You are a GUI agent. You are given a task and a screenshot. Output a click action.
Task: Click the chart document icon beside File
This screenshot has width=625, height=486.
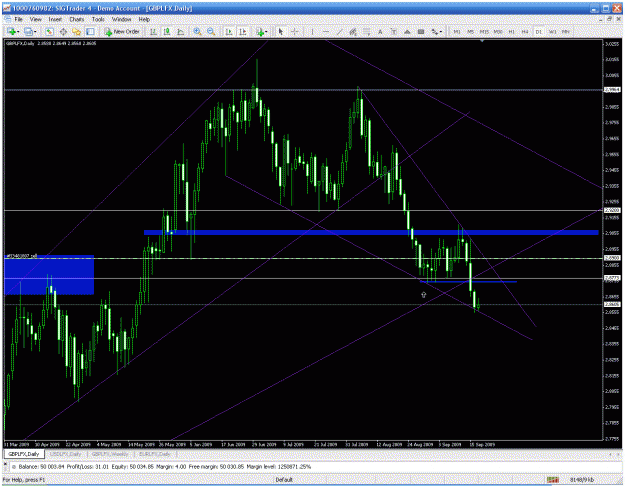pos(7,19)
